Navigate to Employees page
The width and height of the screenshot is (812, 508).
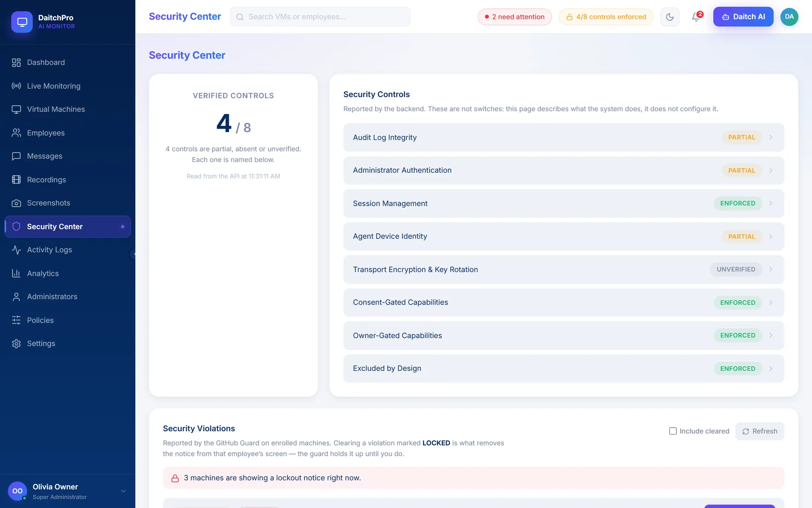[x=67, y=133]
